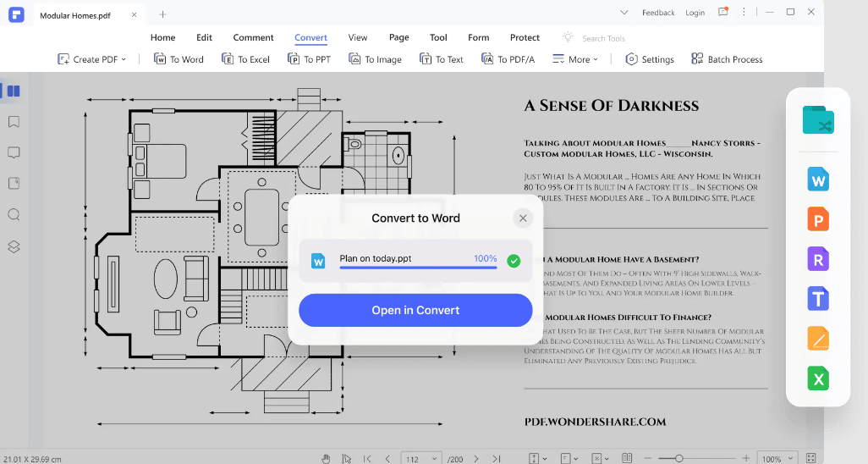Image resolution: width=868 pixels, height=464 pixels.
Task: Open the thumbnails panel in left sidebar
Action: click(14, 91)
